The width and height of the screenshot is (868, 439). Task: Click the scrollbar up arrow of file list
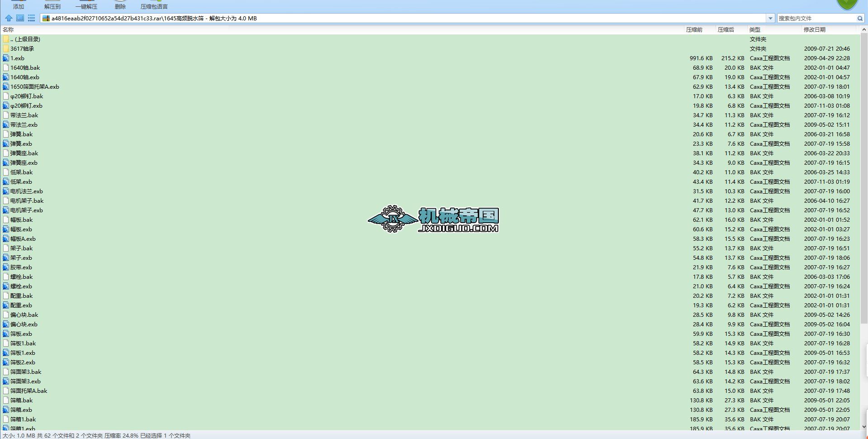pyautogui.click(x=864, y=29)
